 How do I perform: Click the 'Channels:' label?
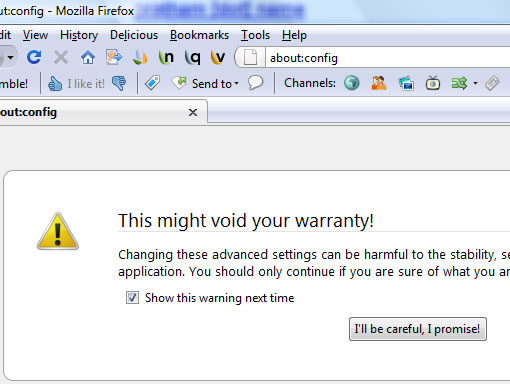(310, 83)
